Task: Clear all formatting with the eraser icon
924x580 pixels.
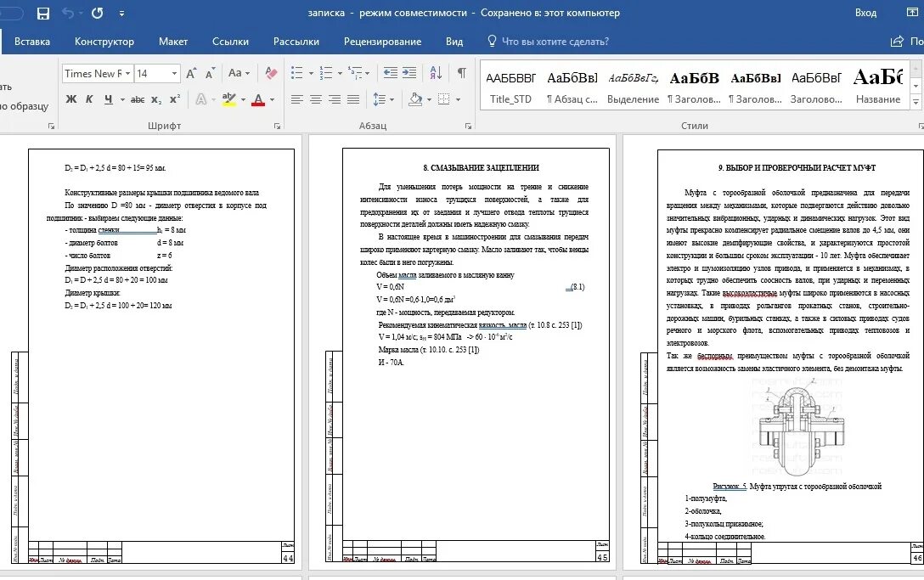Action: pyautogui.click(x=270, y=73)
